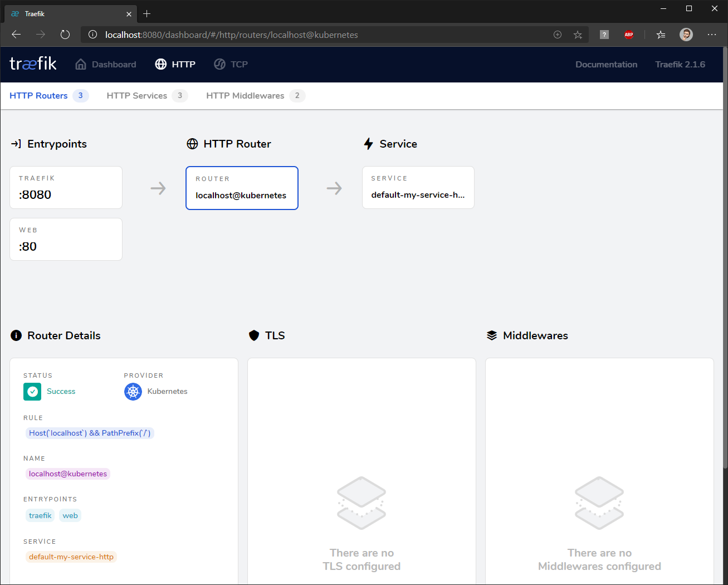Open the browser settings ellipsis menu
This screenshot has height=585, width=728.
(712, 35)
